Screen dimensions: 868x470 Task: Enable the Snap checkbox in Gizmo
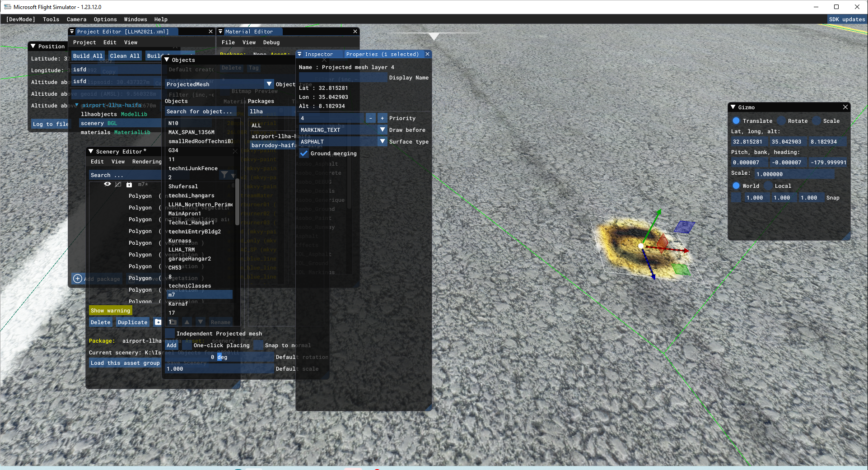(736, 198)
